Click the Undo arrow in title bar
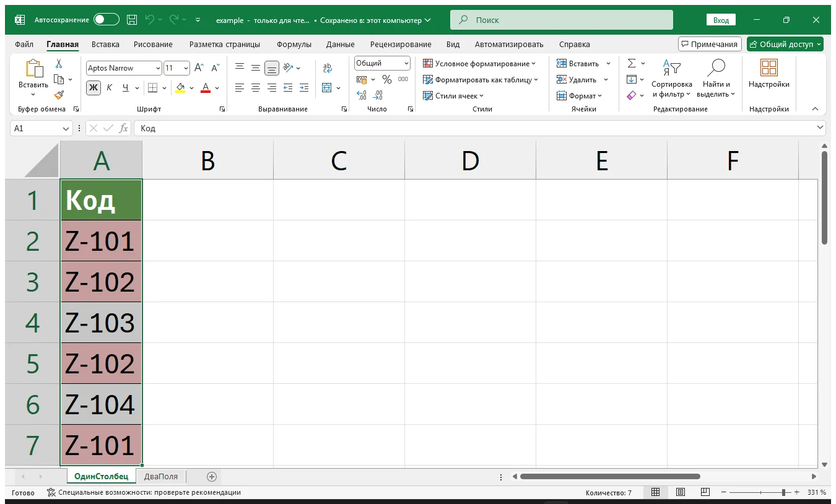836x504 pixels. (150, 20)
